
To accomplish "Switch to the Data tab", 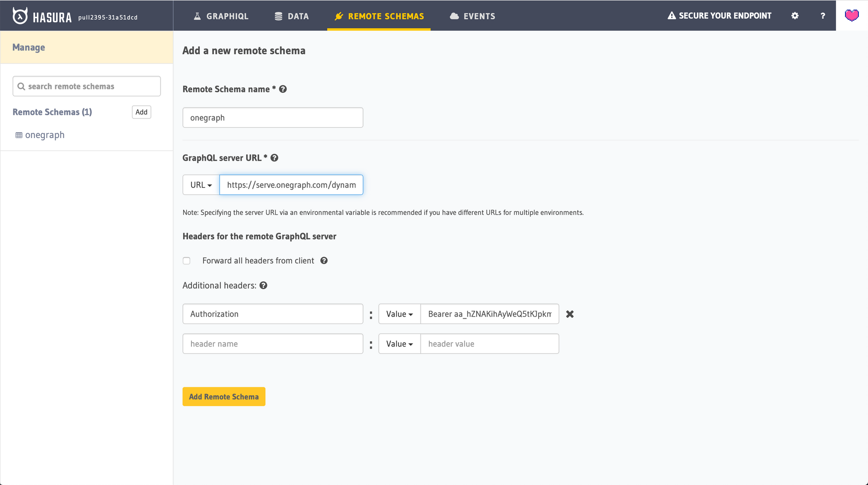I will point(292,16).
